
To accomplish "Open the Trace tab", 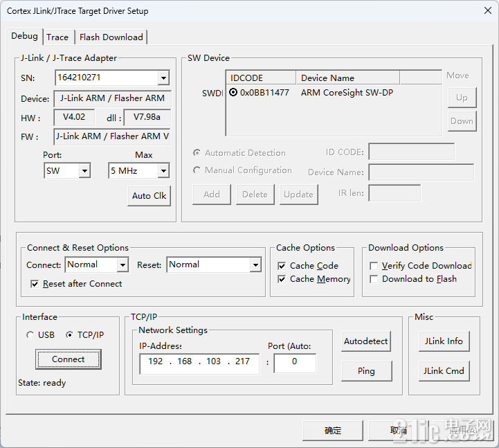I will (57, 37).
